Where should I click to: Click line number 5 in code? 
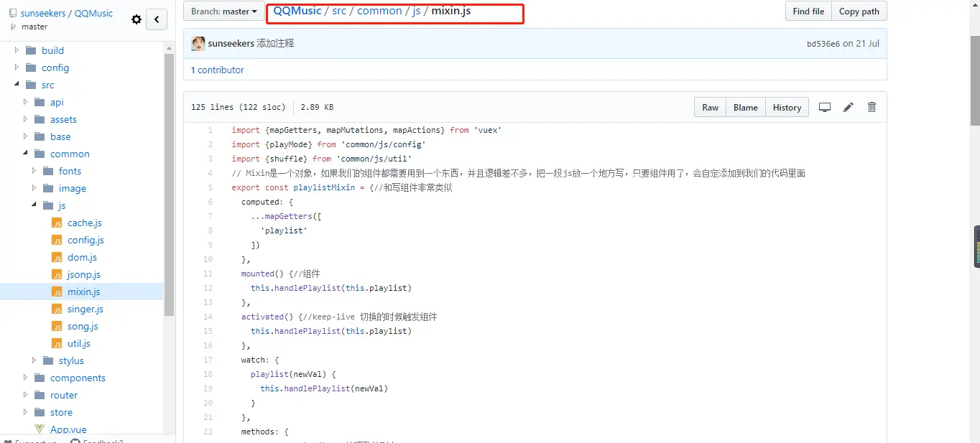pyautogui.click(x=210, y=187)
